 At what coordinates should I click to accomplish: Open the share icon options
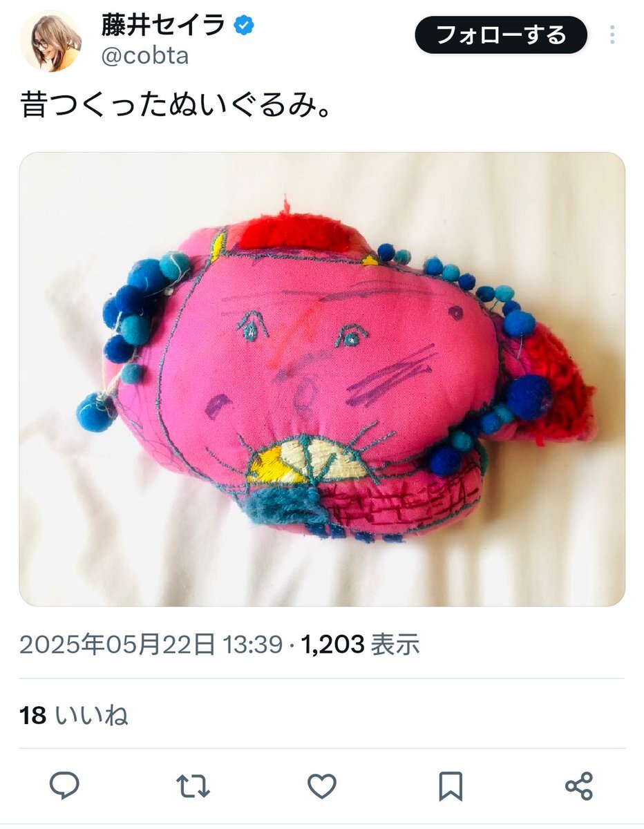tap(579, 786)
